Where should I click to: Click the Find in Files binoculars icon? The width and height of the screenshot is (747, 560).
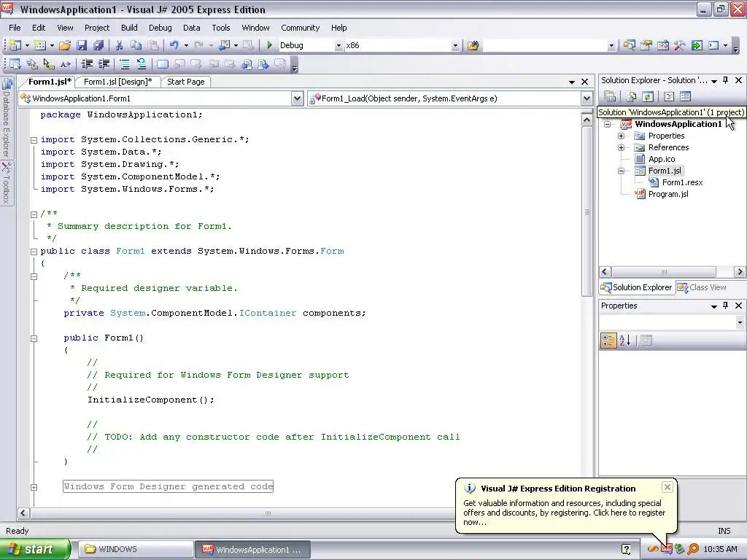[473, 45]
